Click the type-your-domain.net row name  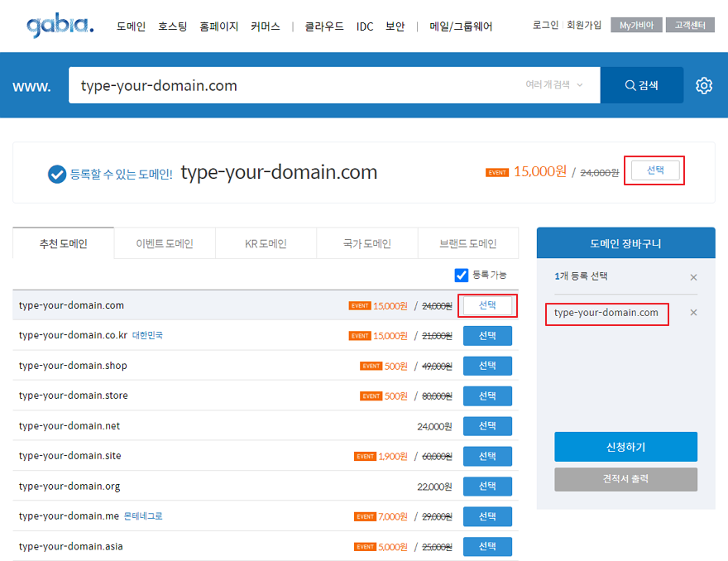(69, 426)
